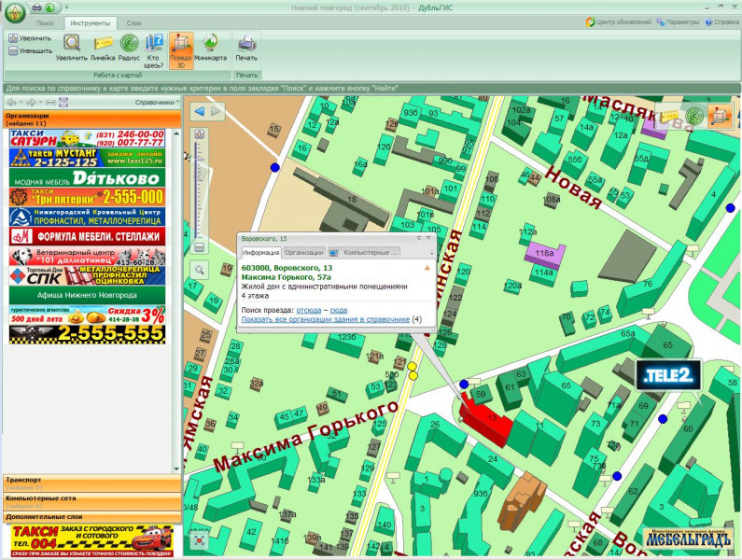Select the Увеличить magnifier tool

pos(72,48)
